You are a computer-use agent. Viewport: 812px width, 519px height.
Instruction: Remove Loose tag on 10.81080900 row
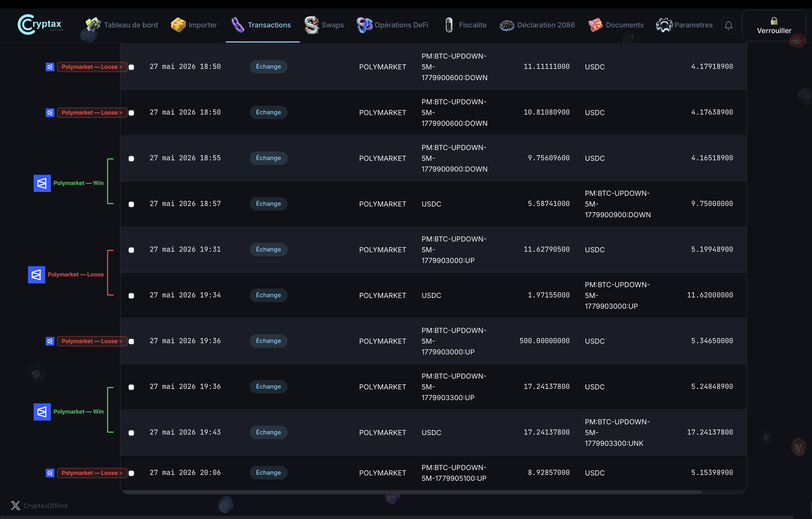tap(121, 113)
